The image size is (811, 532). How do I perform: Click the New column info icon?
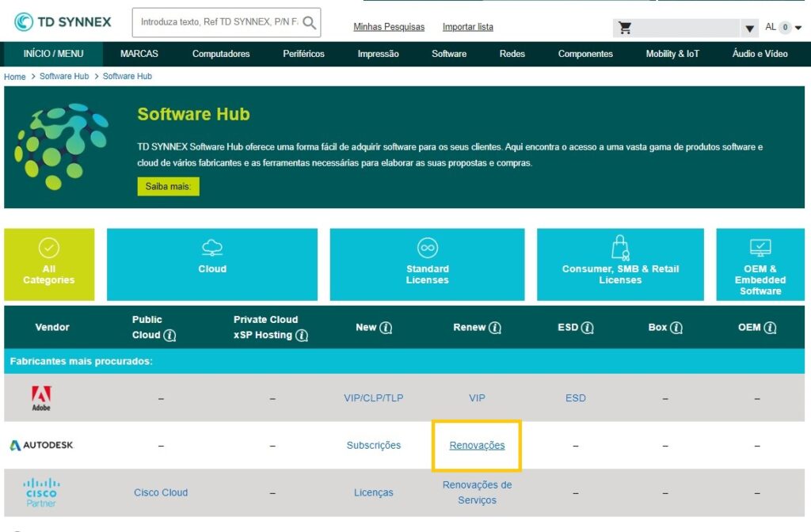click(386, 328)
